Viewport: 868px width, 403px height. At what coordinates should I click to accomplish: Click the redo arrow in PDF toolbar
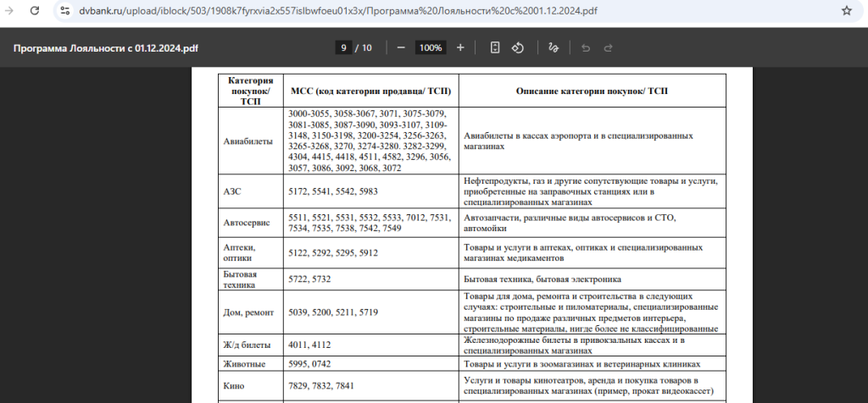click(x=608, y=47)
